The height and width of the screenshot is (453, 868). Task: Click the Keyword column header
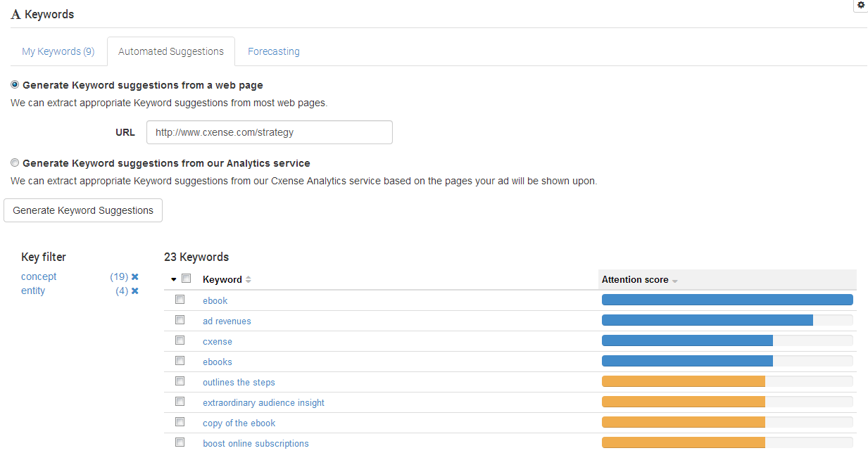point(222,279)
